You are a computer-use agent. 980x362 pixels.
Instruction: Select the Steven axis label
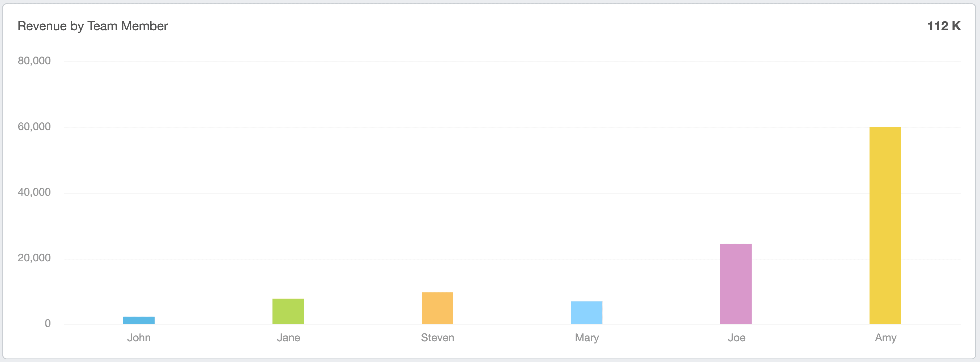(x=437, y=338)
